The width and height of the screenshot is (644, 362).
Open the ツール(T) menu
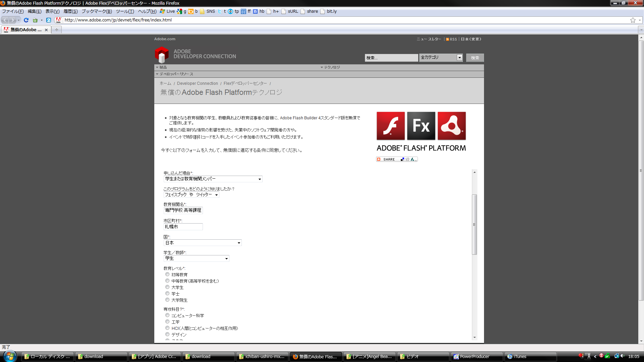click(x=125, y=11)
